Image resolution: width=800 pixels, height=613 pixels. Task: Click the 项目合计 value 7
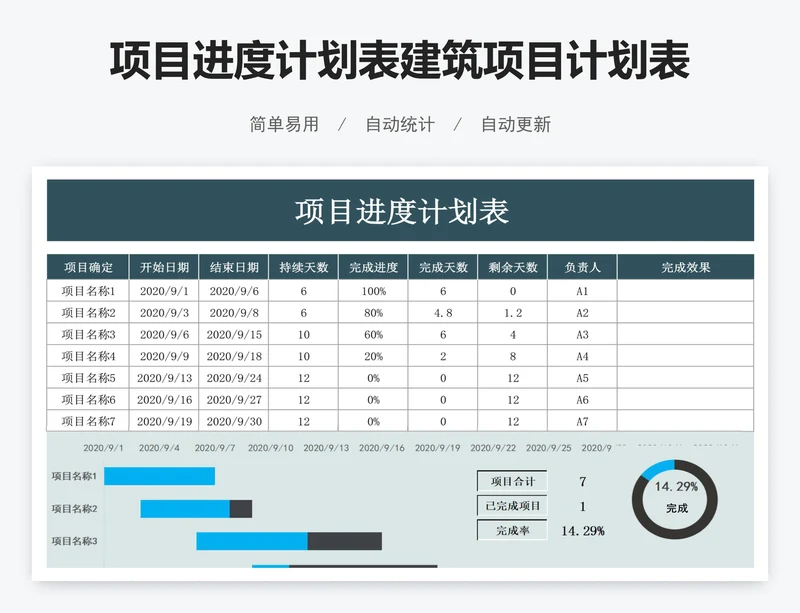(583, 481)
